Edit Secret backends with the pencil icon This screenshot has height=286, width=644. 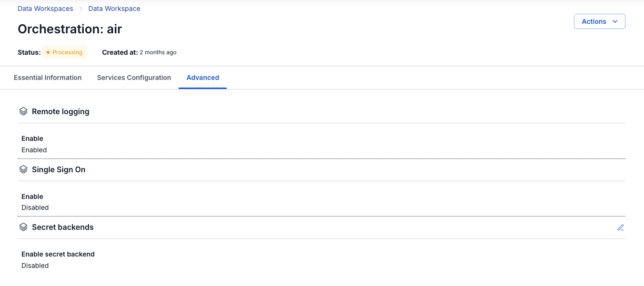point(620,227)
